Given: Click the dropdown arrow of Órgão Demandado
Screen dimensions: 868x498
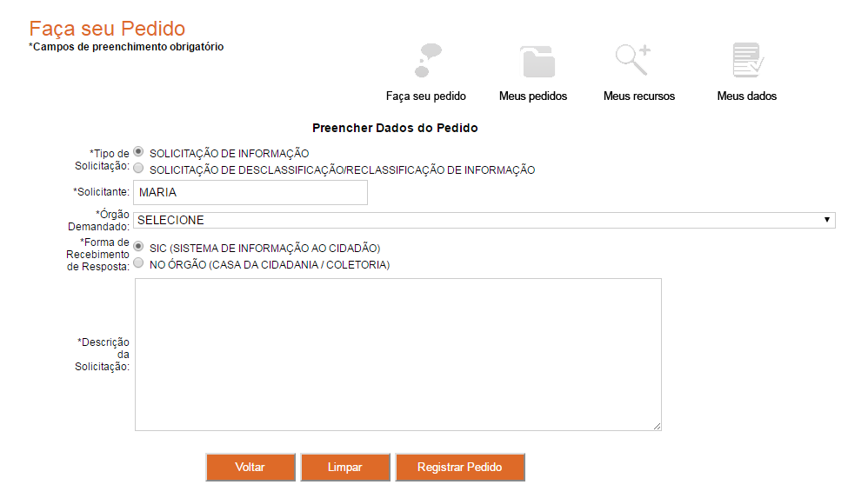Looking at the screenshot, I should click(827, 221).
